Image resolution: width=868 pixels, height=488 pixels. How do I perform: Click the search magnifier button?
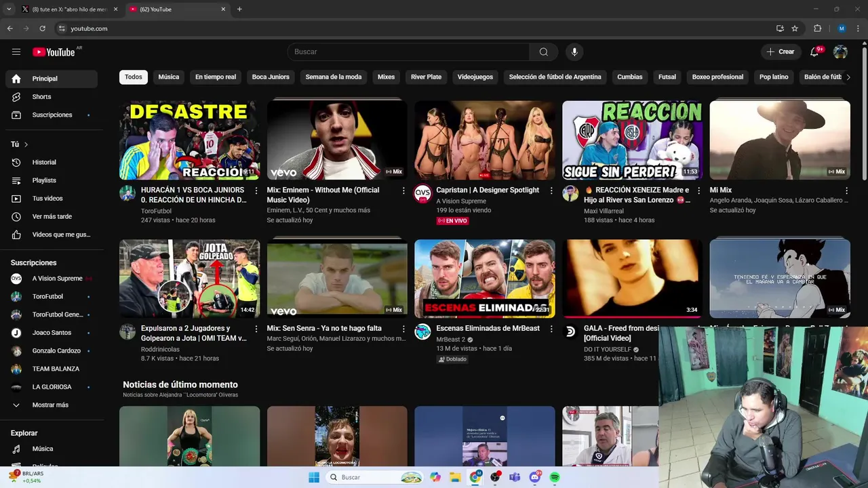click(x=543, y=52)
